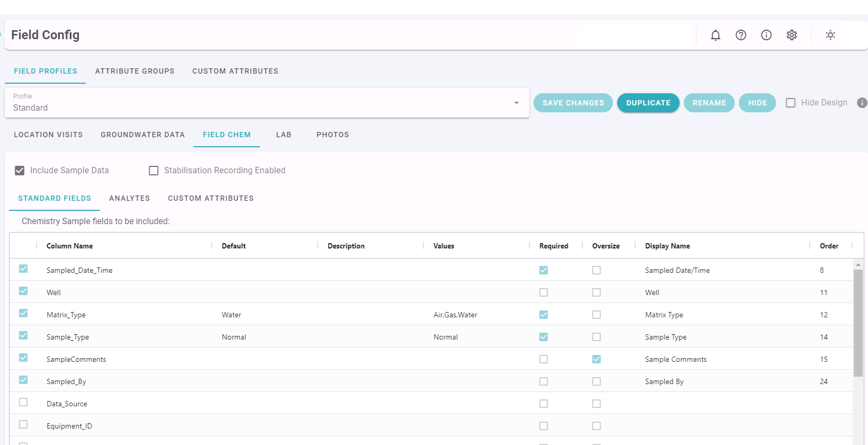This screenshot has width=868, height=445.
Task: Open the help question mark icon
Action: click(x=741, y=35)
